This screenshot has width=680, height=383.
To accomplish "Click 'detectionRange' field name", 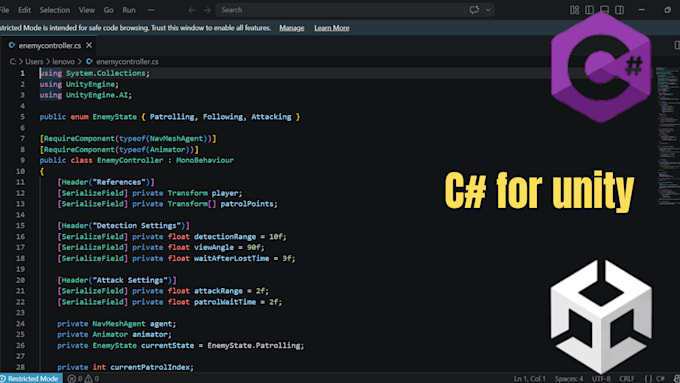I will point(225,237).
